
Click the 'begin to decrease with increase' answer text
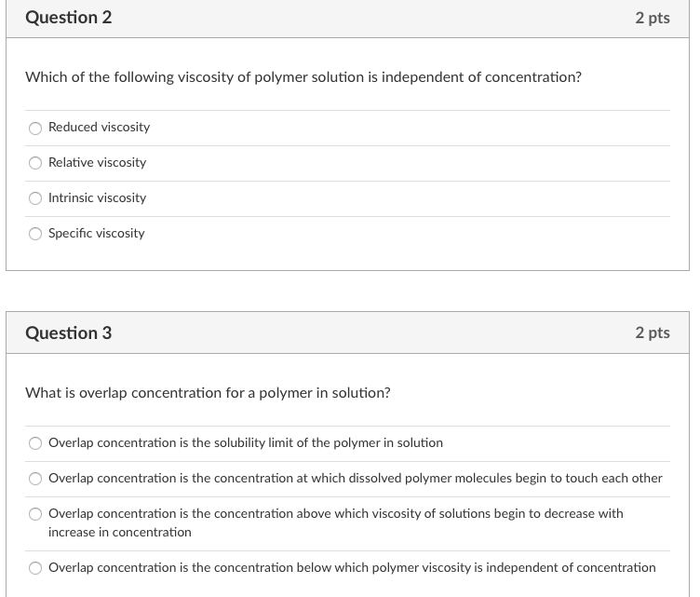336,522
